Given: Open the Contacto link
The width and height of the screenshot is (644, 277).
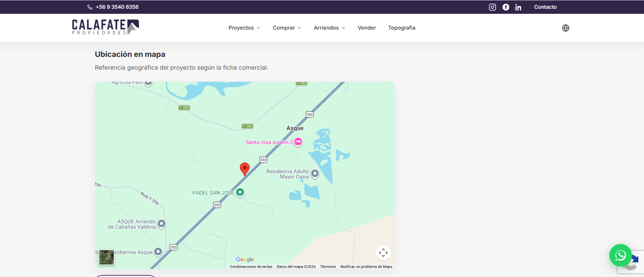Looking at the screenshot, I should pos(545,7).
